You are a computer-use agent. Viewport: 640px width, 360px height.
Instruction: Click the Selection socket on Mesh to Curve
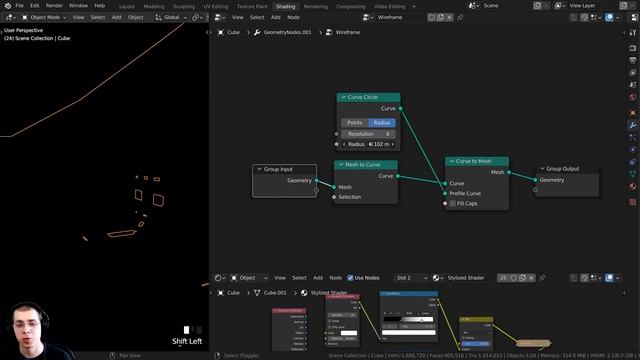click(x=334, y=197)
